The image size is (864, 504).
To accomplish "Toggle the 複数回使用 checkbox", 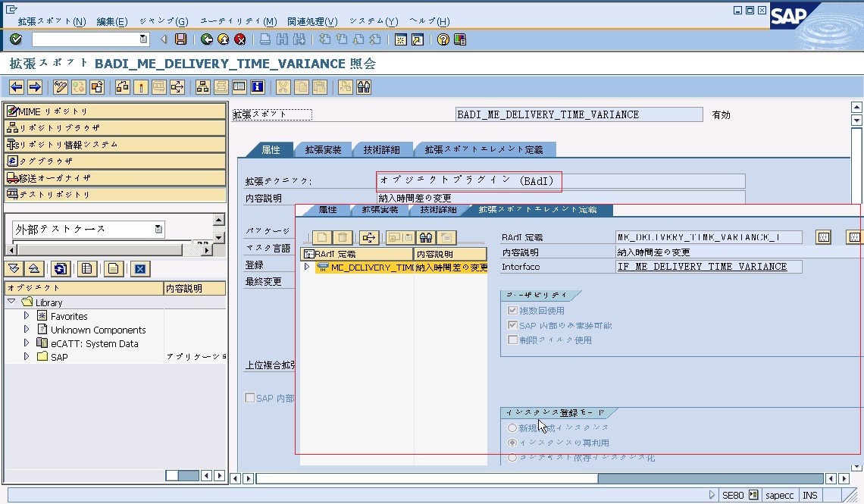I will coord(513,311).
